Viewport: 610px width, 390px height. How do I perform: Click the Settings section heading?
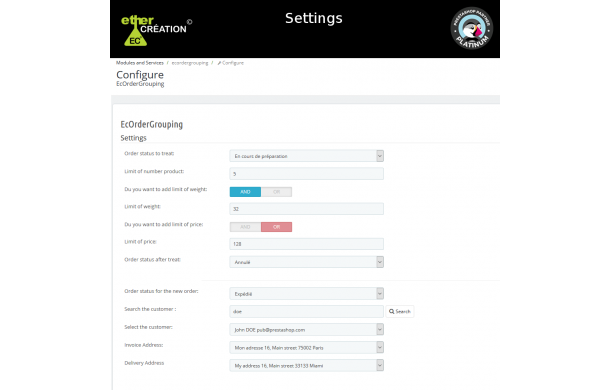point(133,138)
